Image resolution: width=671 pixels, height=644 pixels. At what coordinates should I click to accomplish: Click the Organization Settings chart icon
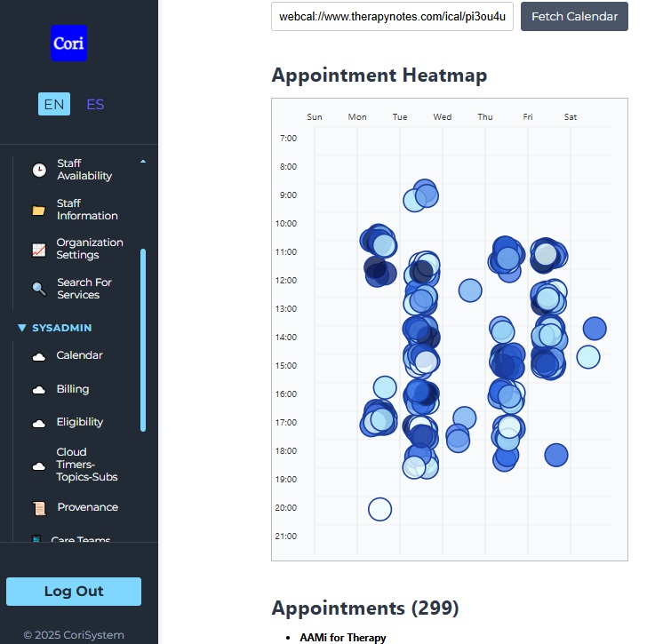pyautogui.click(x=39, y=250)
